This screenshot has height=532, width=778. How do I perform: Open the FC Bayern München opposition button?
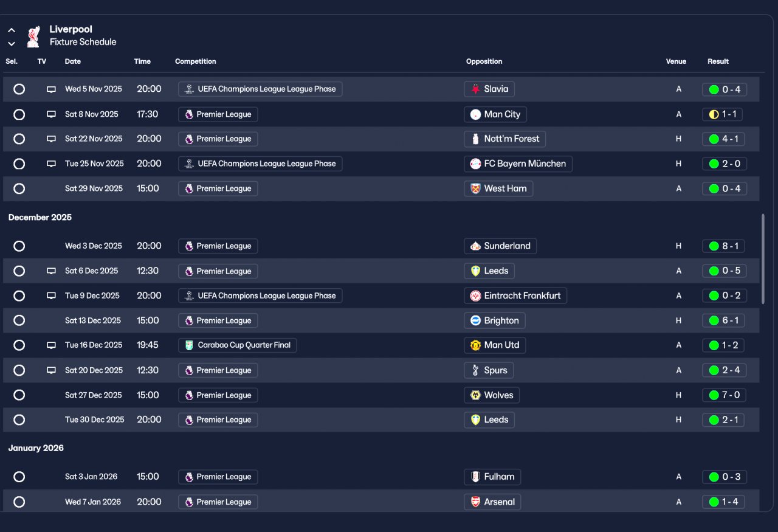pos(518,164)
